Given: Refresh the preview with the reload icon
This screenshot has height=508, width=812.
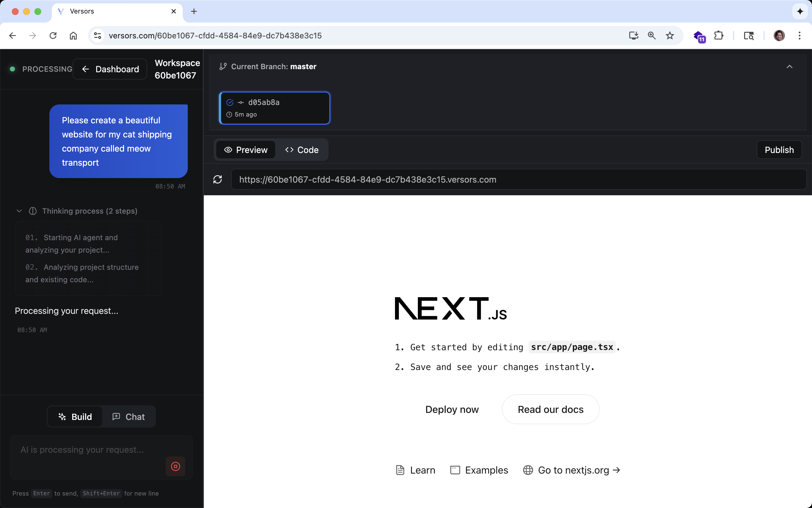Looking at the screenshot, I should click(217, 179).
